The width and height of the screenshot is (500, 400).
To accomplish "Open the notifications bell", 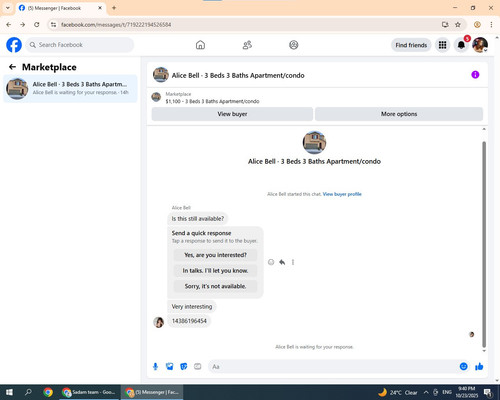I will pos(461,45).
